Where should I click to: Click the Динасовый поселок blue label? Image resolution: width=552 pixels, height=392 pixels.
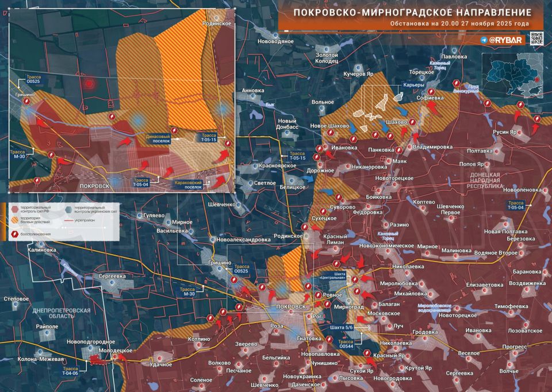point(159,137)
